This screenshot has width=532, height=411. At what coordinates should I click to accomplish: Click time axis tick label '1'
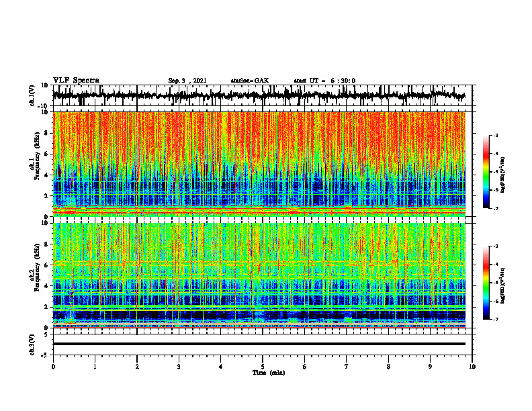(95, 367)
